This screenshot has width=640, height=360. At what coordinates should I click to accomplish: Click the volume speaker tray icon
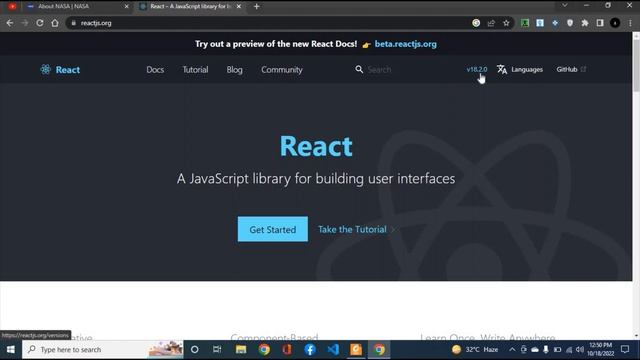click(580, 349)
